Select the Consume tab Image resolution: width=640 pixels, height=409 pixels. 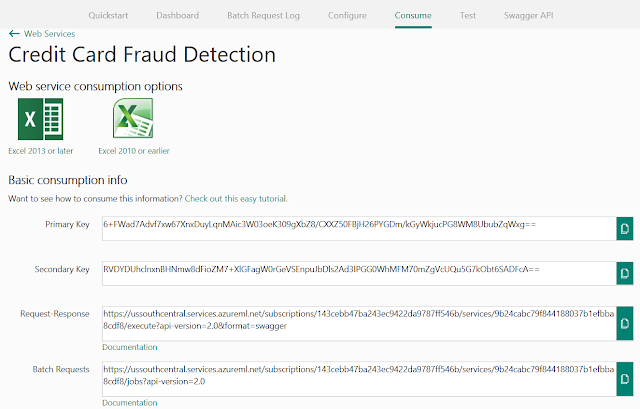(x=413, y=16)
